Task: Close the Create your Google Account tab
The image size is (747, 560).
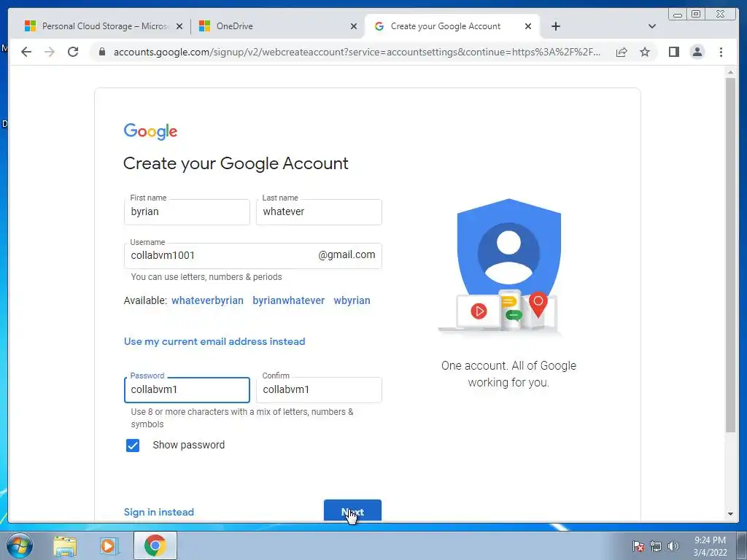Action: tap(528, 26)
